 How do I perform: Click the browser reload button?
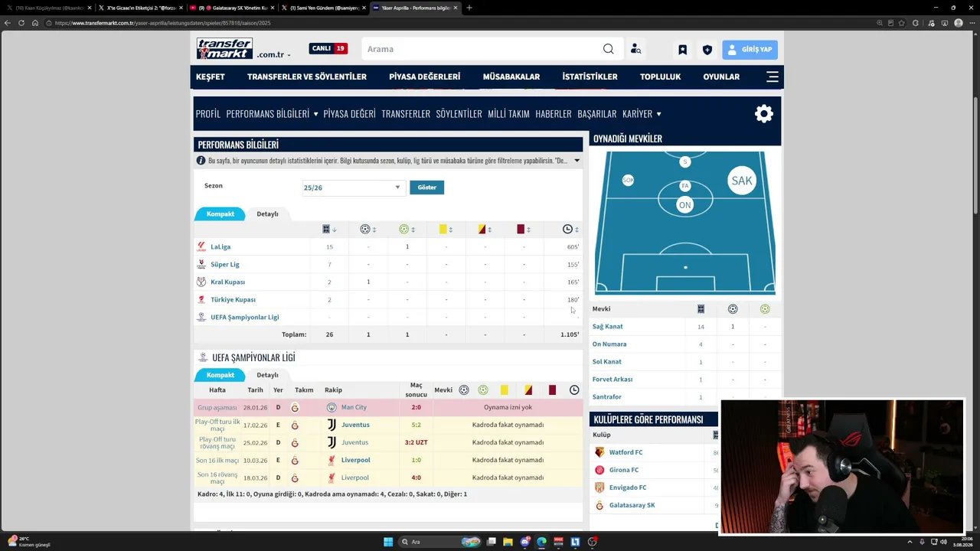[21, 23]
